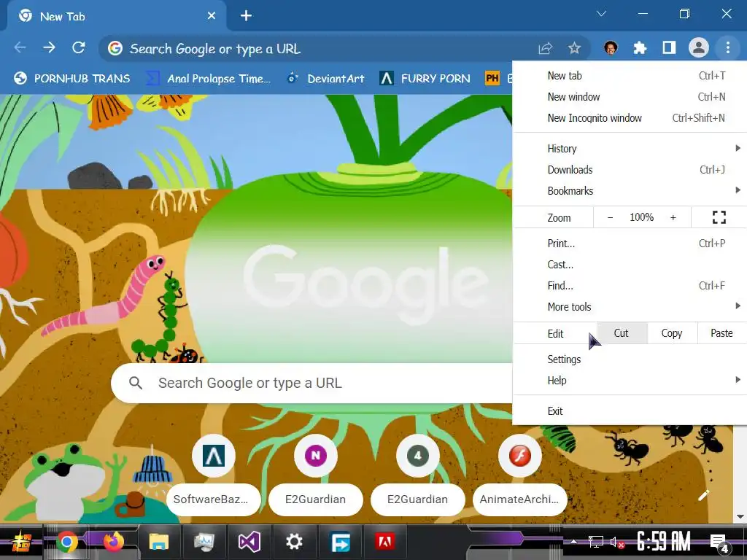The width and height of the screenshot is (747, 560).
Task: Open the E2Guardian shortcut with 4 icon
Action: pos(418,475)
